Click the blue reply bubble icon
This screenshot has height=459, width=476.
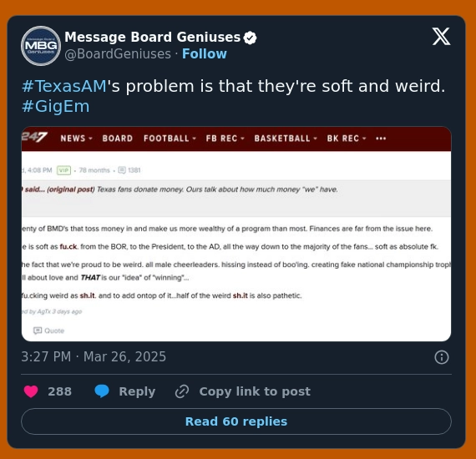coord(102,391)
